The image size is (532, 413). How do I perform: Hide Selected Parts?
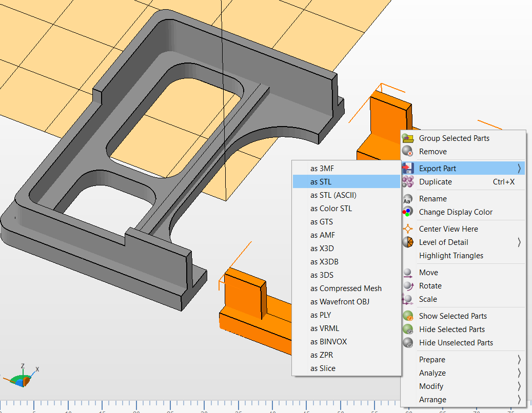[451, 329]
